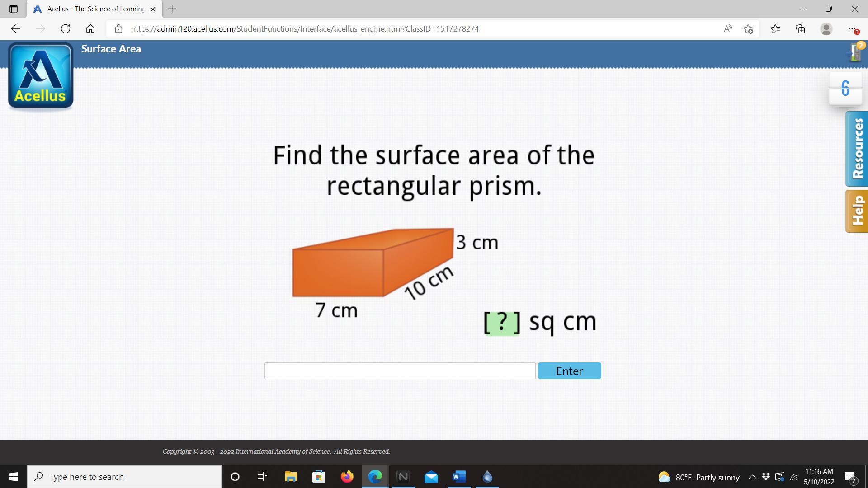868x488 pixels.
Task: Open the Help side tab
Action: click(x=857, y=211)
